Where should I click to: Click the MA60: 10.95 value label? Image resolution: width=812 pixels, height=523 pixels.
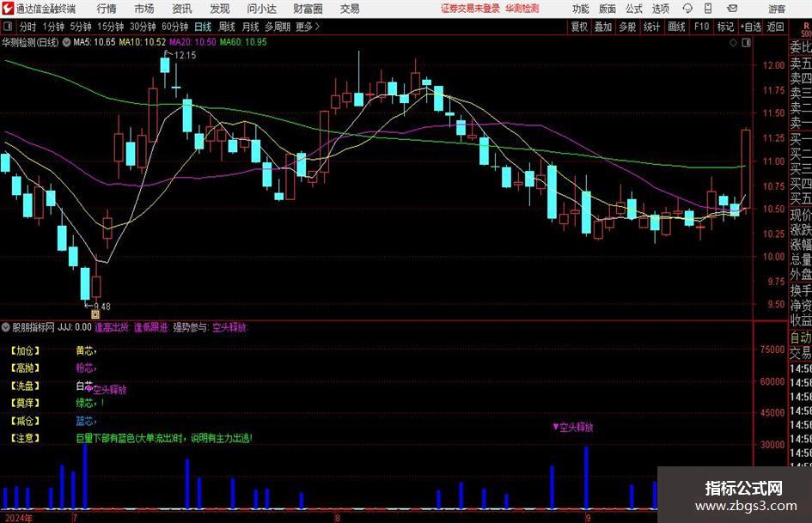click(x=243, y=42)
